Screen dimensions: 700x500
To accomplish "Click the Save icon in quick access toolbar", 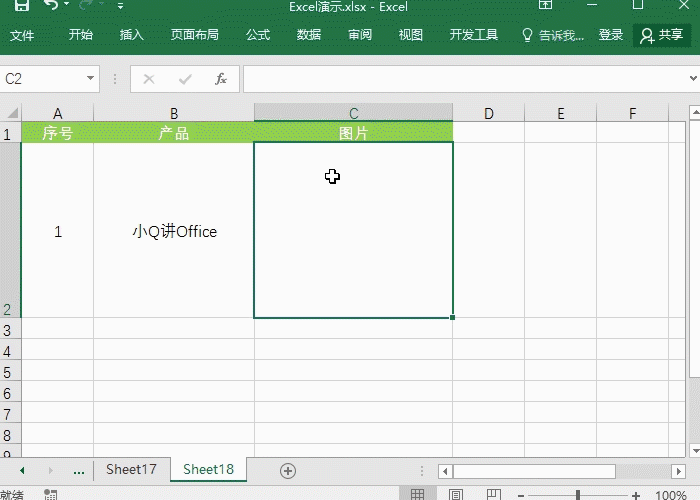I will [21, 5].
